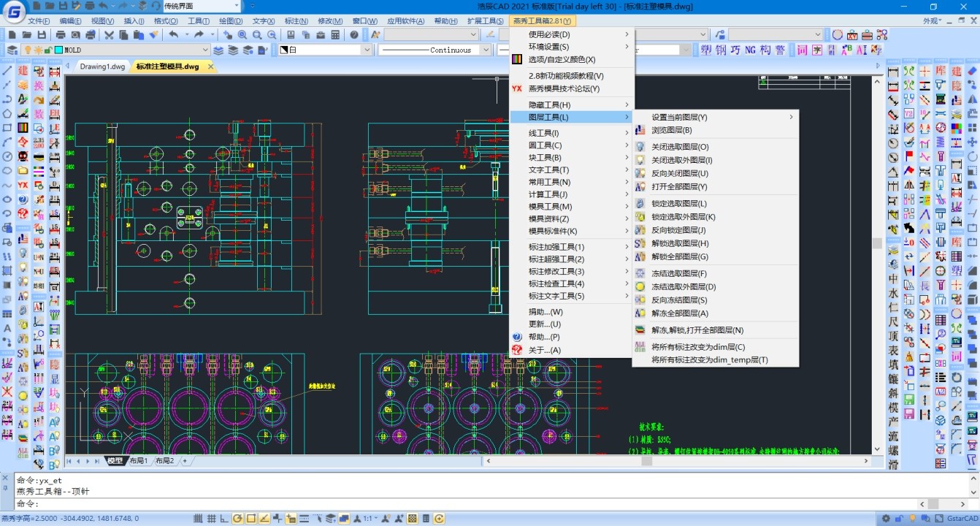This screenshot has width=980, height=526.
Task: Click the Cut scissors icon
Action: point(109,34)
